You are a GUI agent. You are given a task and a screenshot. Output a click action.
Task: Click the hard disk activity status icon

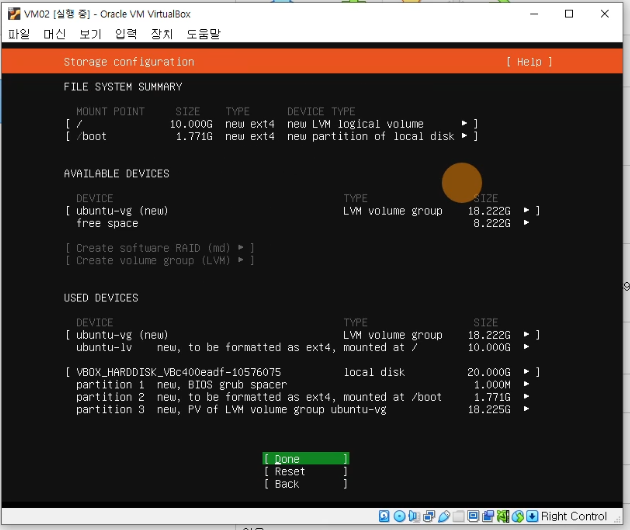[x=384, y=516]
